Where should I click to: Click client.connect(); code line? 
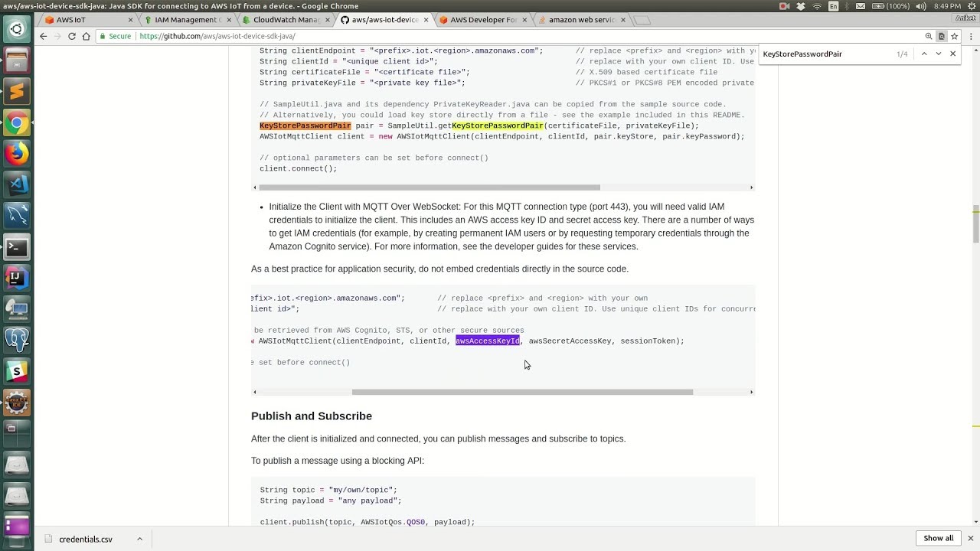point(298,168)
